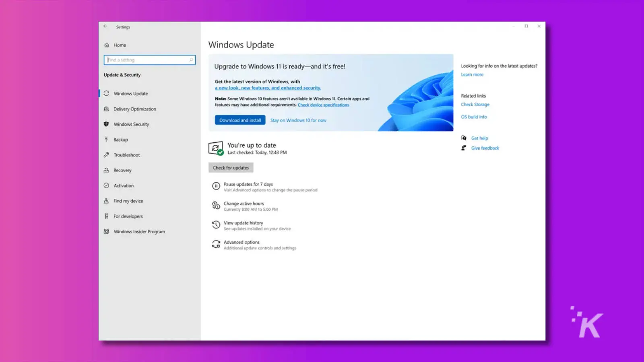Maximize the Settings window
Viewport: 644px width, 362px height.
pos(526,26)
